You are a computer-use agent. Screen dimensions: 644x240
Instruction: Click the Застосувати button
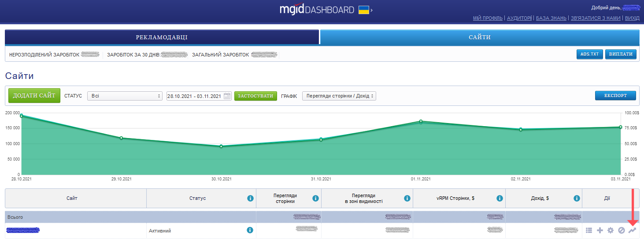pos(255,96)
